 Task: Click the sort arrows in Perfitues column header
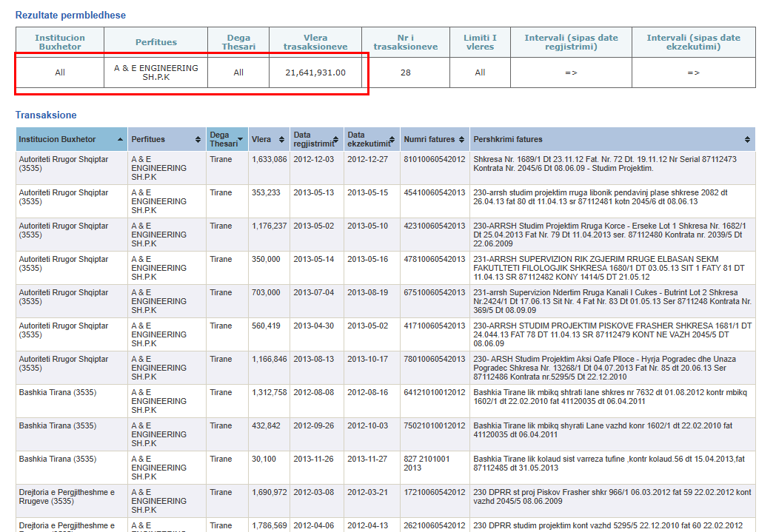coord(198,140)
